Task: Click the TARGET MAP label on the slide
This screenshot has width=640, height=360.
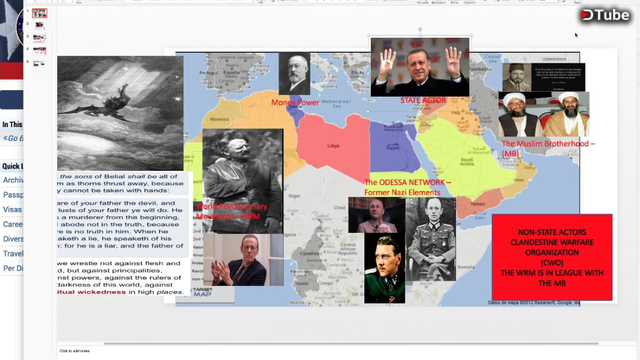Action: point(202,292)
